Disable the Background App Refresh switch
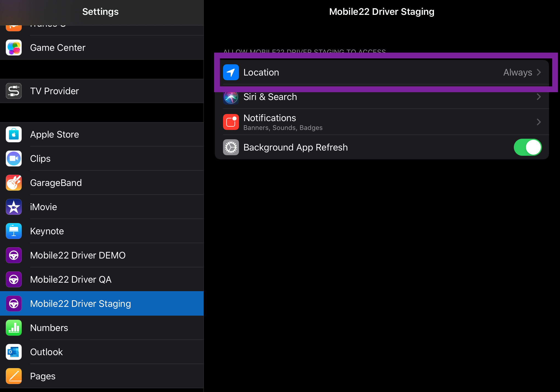560x392 pixels. 527,147
